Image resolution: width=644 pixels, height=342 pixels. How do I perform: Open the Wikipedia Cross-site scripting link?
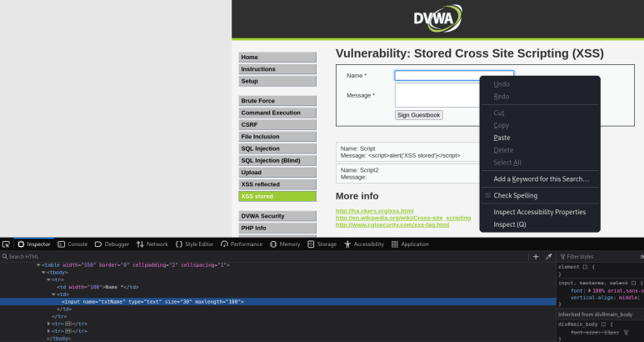coord(403,218)
